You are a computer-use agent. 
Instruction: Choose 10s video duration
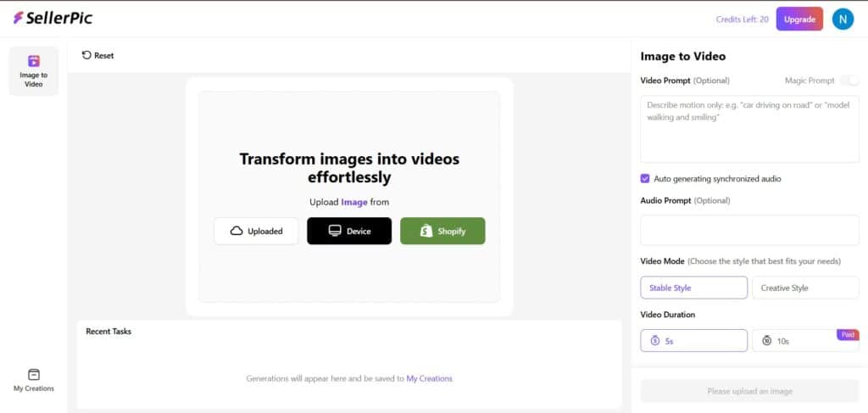point(805,341)
